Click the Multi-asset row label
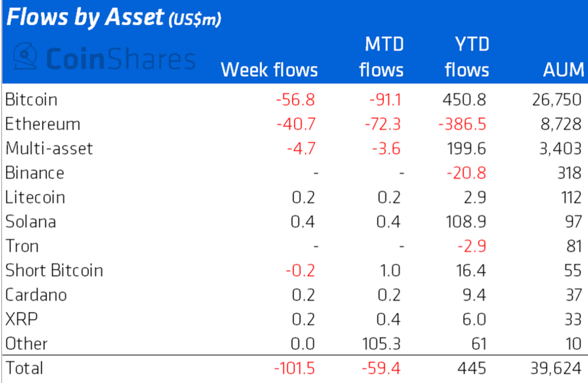Image resolution: width=588 pixels, height=383 pixels. 49,149
